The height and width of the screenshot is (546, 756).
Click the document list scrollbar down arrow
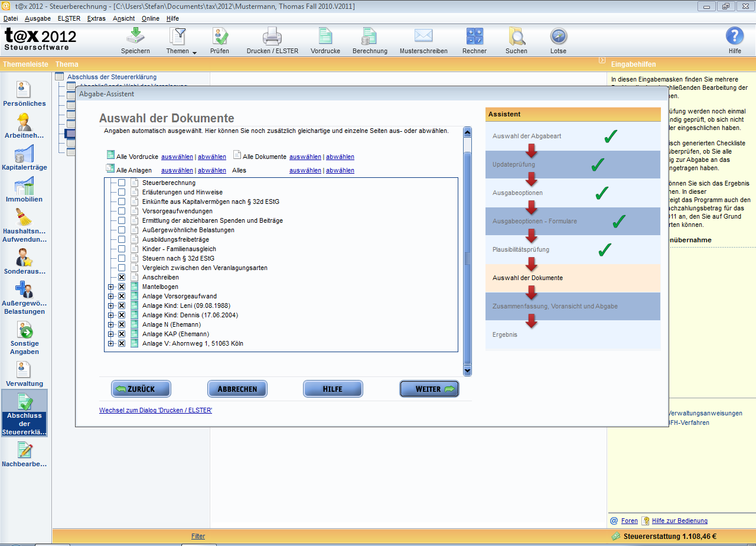pos(467,370)
